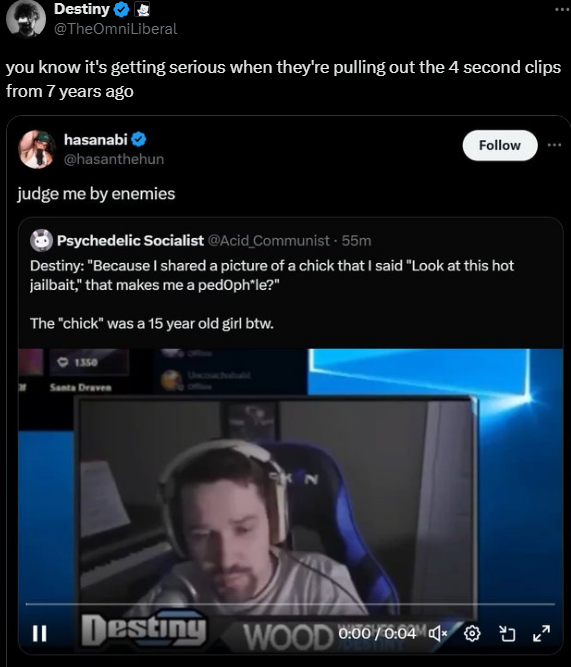
Task: Open the 'judge me by enemies' quoted tweet
Action: tap(96, 194)
